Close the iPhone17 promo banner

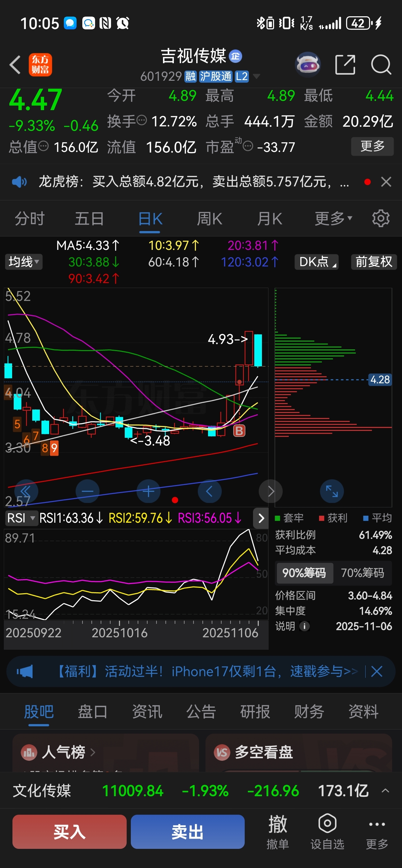tap(377, 671)
